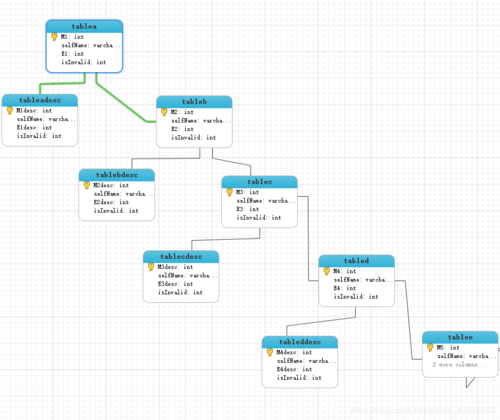500x420 pixels.
Task: Click the 'M2desc: int' column
Action: 111,185
